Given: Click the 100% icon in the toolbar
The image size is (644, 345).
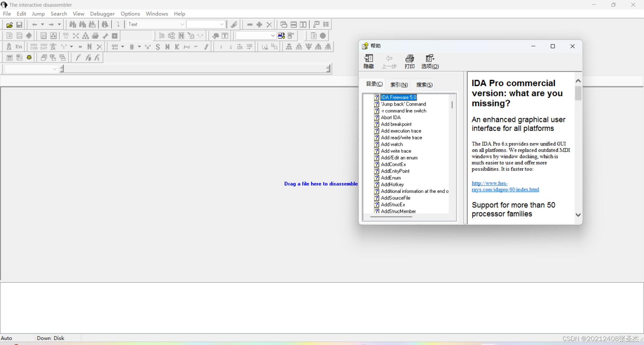Looking at the screenshot, I should (x=66, y=36).
